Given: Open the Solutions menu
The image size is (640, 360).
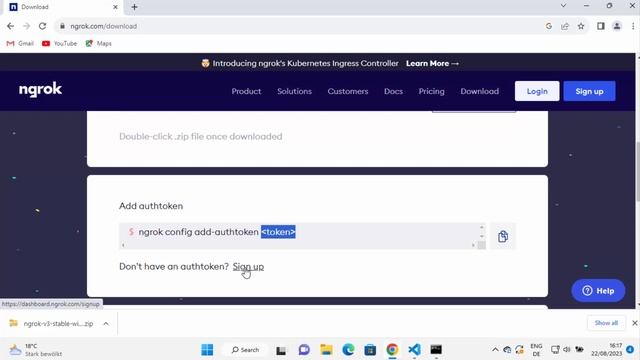Looking at the screenshot, I should pyautogui.click(x=294, y=91).
